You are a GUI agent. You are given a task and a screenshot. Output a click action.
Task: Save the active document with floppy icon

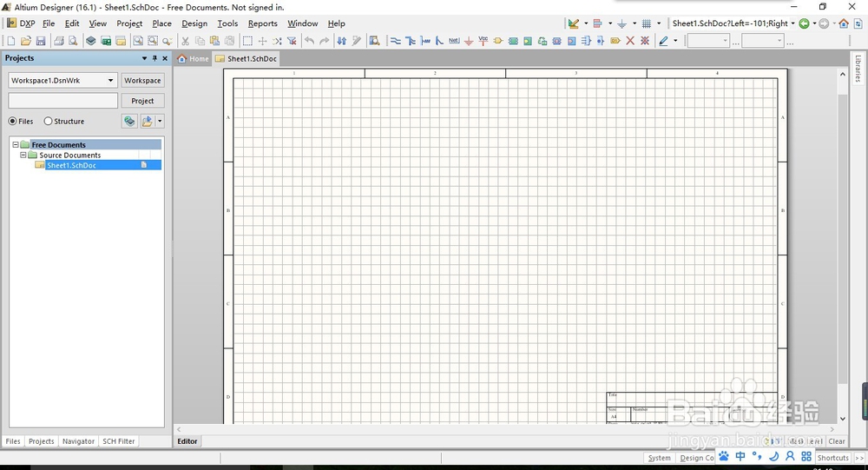click(x=41, y=41)
